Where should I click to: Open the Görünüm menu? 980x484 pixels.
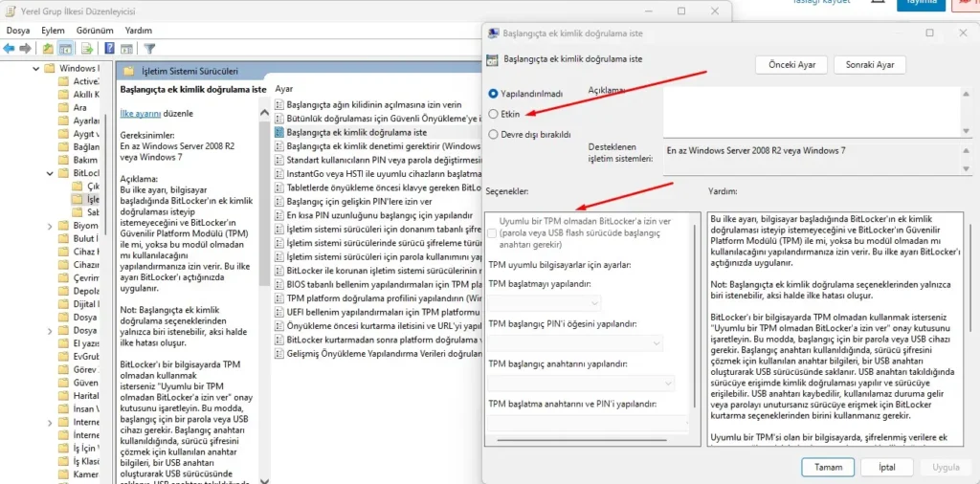[x=95, y=31]
